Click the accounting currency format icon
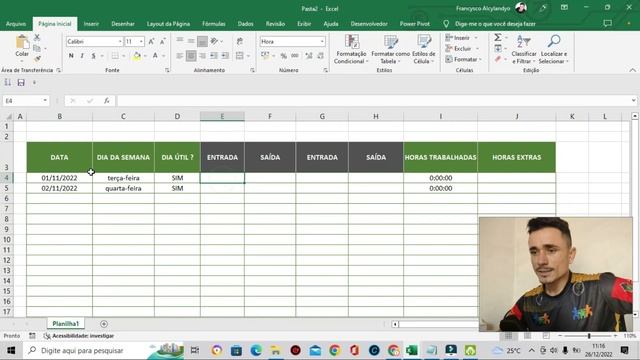Image resolution: width=640 pixels, height=360 pixels. pos(265,56)
